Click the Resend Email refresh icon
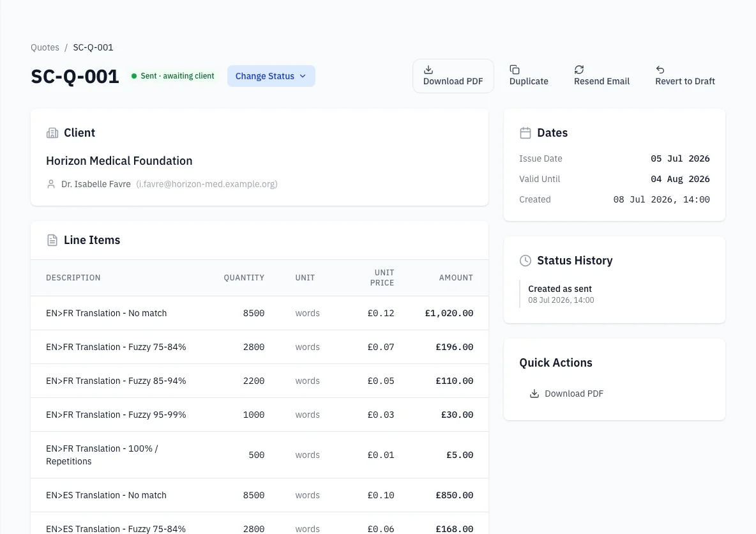The image size is (756, 534). (x=579, y=70)
